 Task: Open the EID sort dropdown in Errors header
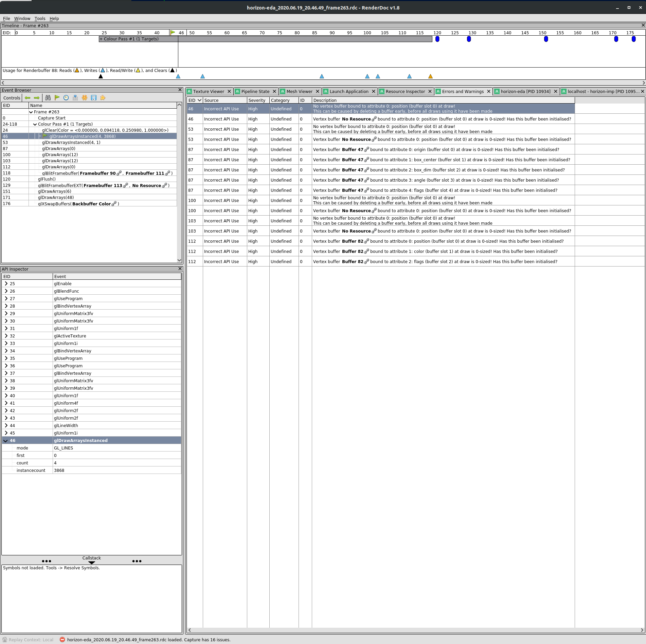(x=199, y=100)
